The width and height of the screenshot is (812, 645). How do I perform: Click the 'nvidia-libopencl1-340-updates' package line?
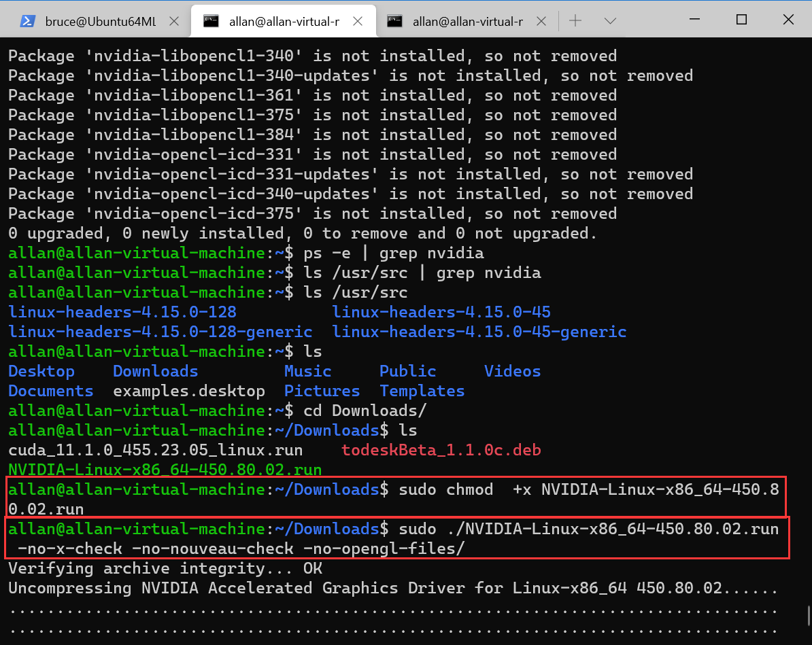click(351, 75)
